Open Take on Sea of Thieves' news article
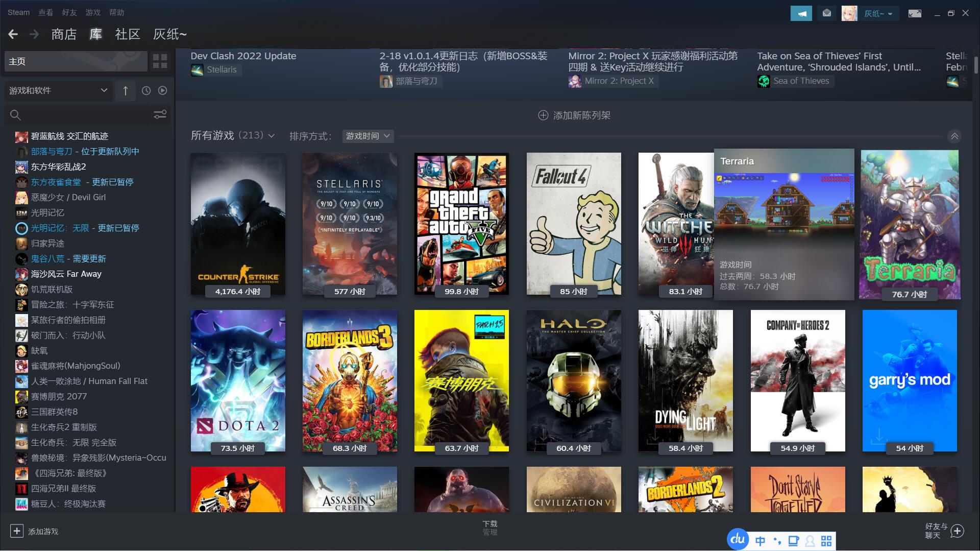The image size is (980, 551). (x=839, y=62)
